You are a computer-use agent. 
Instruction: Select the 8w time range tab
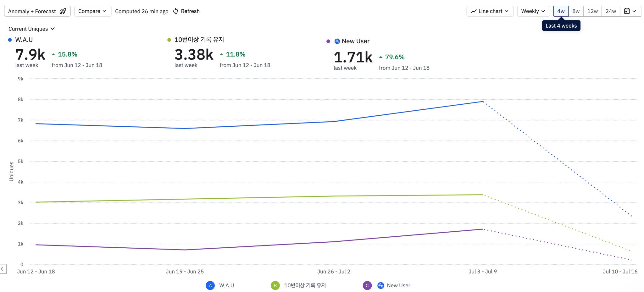[576, 11]
